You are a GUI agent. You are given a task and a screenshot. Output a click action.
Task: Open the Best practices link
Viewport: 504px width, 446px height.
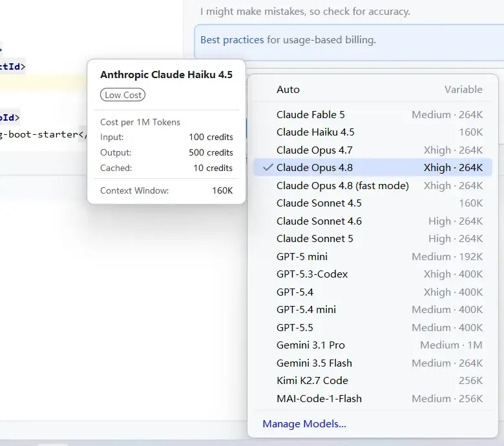click(x=232, y=40)
